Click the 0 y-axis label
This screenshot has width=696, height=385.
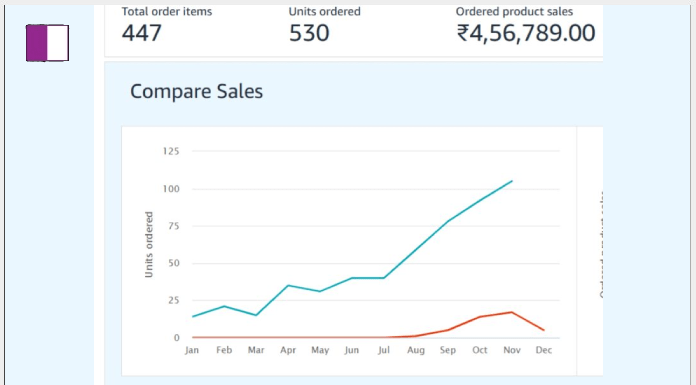click(x=177, y=338)
